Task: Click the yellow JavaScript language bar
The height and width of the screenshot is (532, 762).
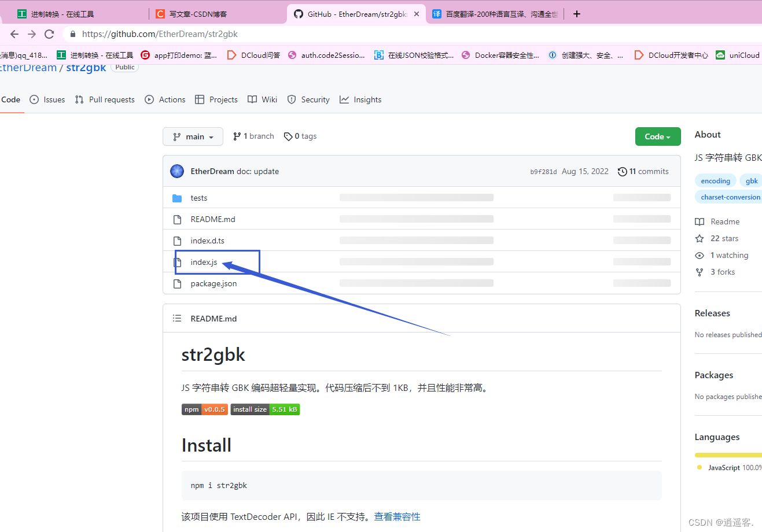Action: pos(728,455)
